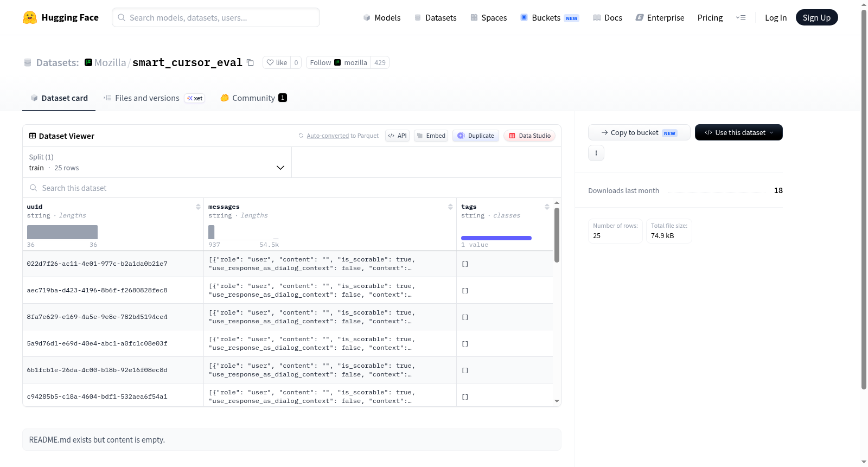Screen dimensions: 868x467
Task: Click the first messages histogram bar
Action: tap(212, 232)
